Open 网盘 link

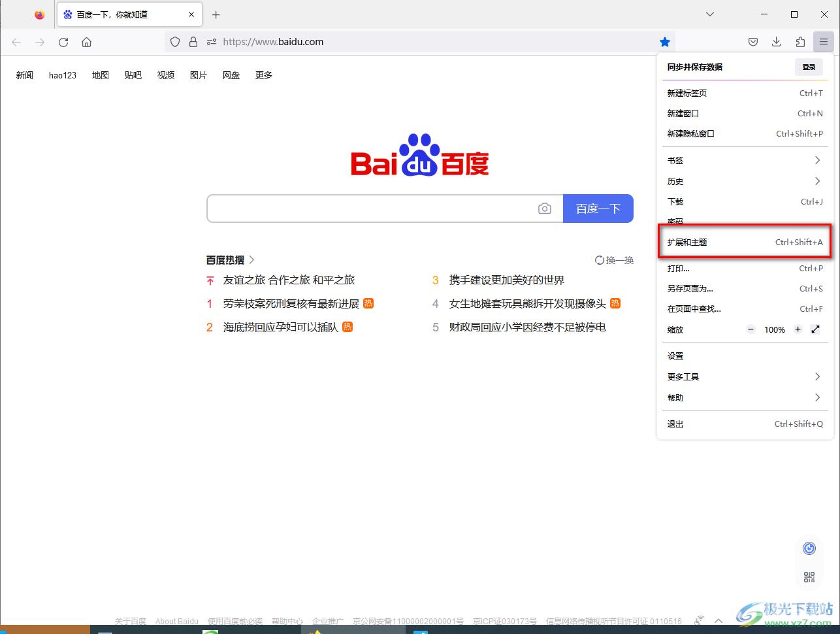(x=231, y=75)
